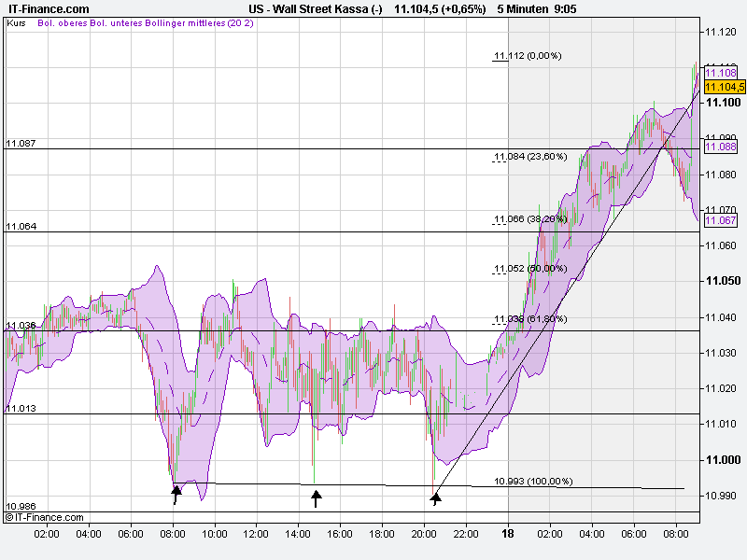Select the 10.993 (100,00%) Fibonacci level
Screen dimensions: 747x560
(533, 482)
